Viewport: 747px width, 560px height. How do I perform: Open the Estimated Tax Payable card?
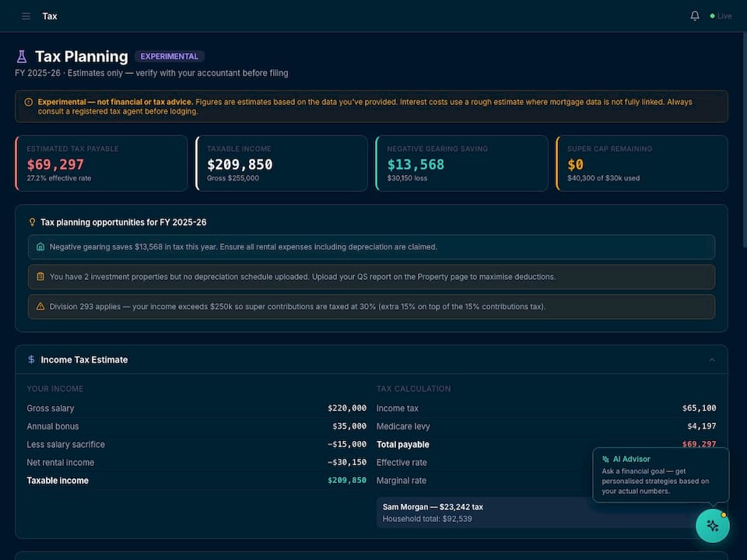101,163
